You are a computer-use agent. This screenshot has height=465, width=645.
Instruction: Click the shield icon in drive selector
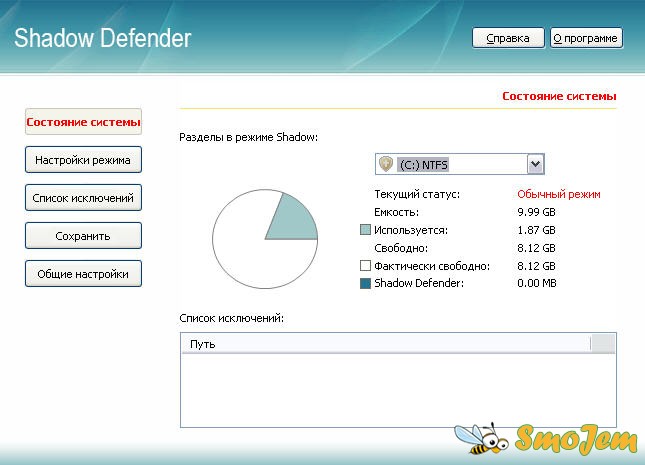click(386, 164)
